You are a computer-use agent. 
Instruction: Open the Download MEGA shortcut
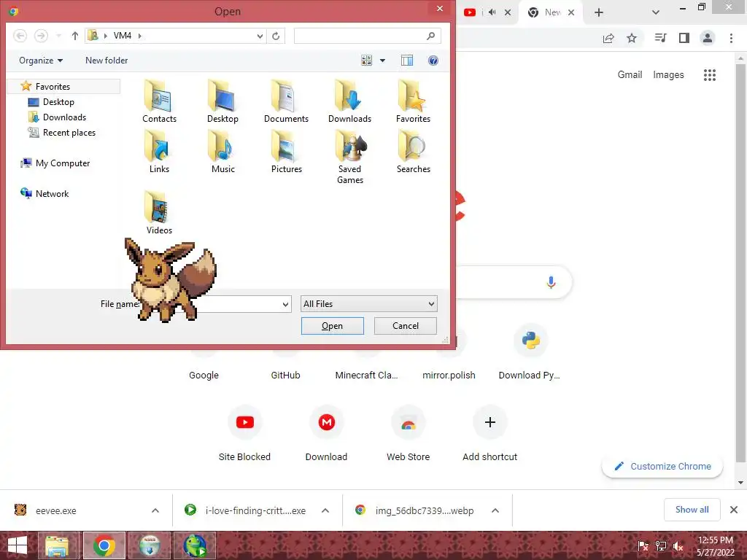pos(326,434)
